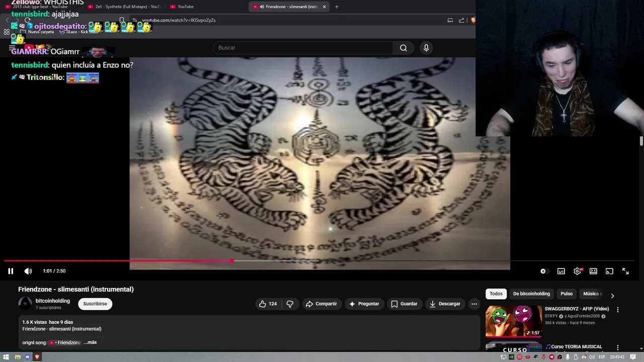The image size is (644, 362).
Task: Click inside the Buscar search field
Action: [303, 48]
